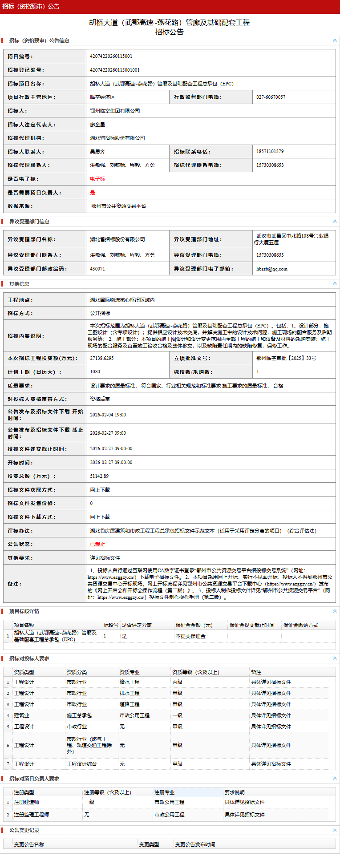
Task: Collapse the 项目标段详情 section arrow
Action: pos(335,611)
